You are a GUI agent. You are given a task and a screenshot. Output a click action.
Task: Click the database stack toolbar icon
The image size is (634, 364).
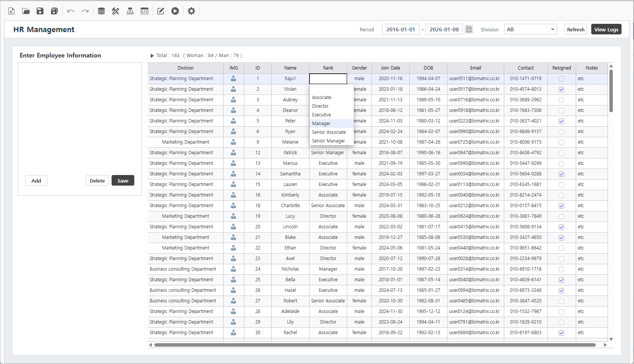(x=101, y=11)
